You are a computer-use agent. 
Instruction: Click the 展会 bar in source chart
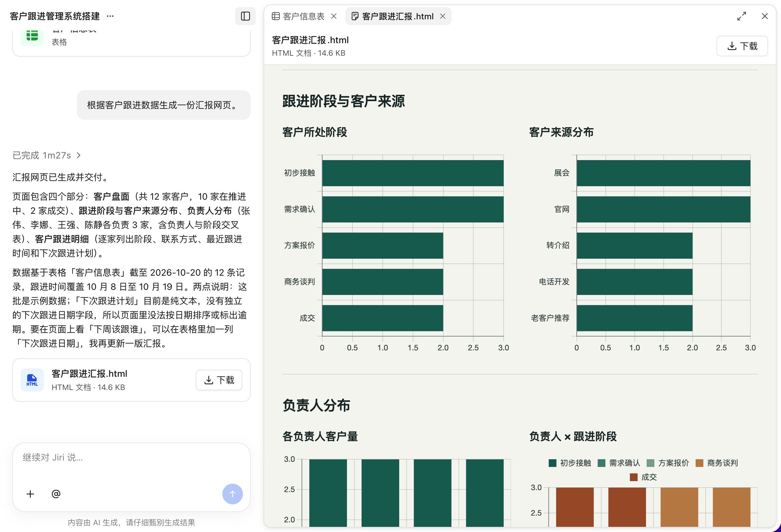click(x=663, y=173)
